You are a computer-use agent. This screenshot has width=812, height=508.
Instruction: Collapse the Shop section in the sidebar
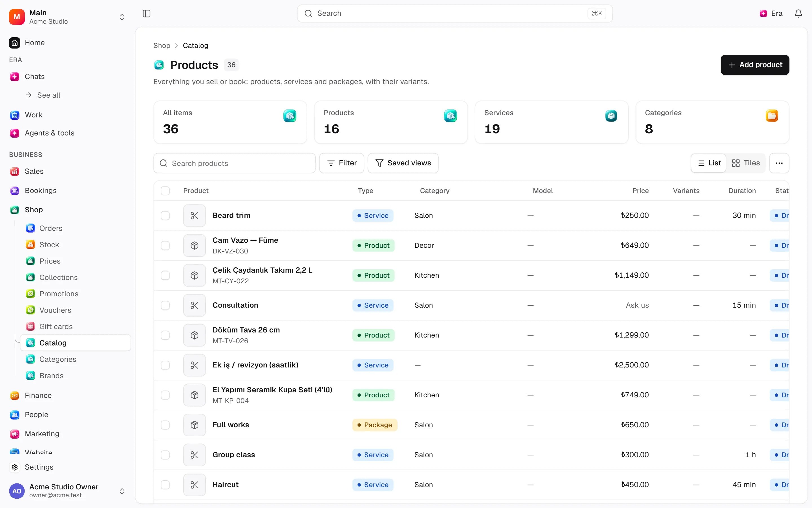[67, 210]
